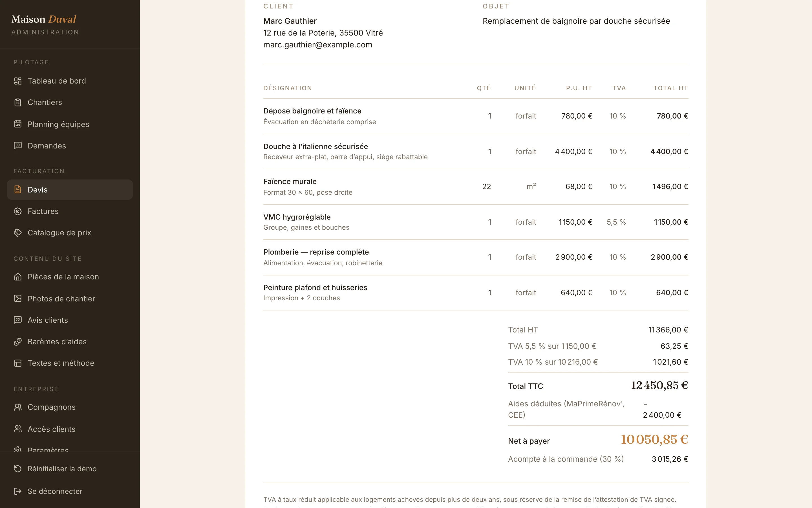
Task: Click the Devis document icon
Action: coord(18,189)
